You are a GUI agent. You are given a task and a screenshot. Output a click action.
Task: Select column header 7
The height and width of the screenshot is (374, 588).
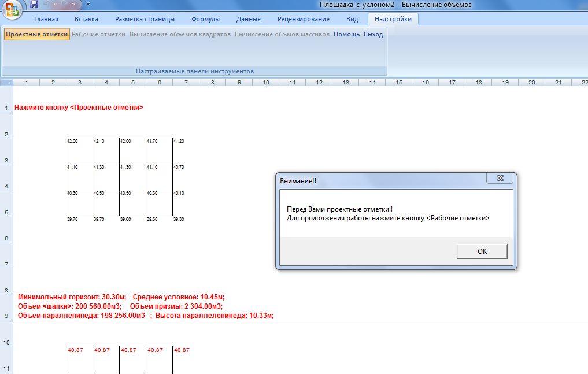pos(186,82)
